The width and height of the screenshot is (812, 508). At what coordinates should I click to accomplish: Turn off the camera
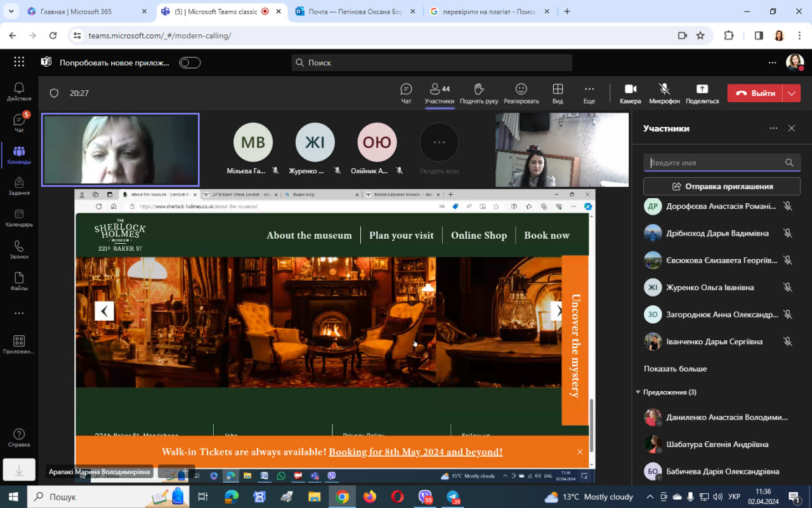click(x=630, y=90)
